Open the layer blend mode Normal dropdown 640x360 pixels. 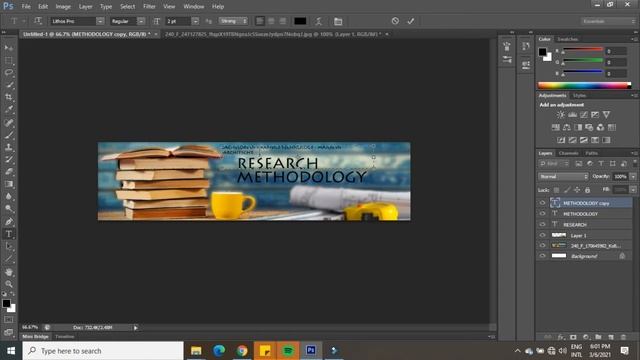[563, 176]
